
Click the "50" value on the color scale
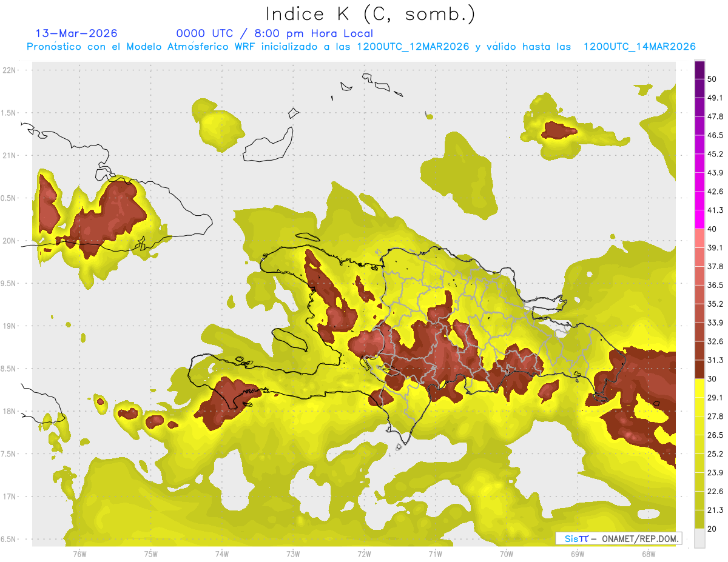point(712,79)
